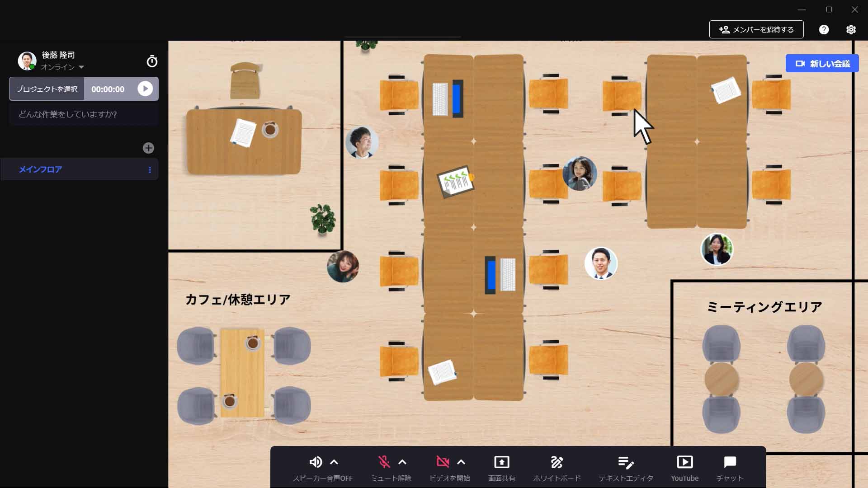Image resolution: width=868 pixels, height=488 pixels.
Task: Turn speaker audio back on
Action: click(316, 462)
